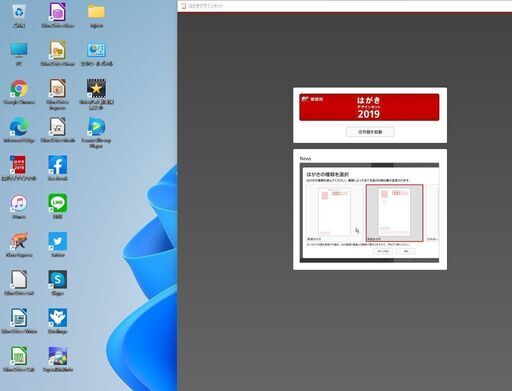The width and height of the screenshot is (512, 391).
Task: Open the News postcard-type preview image
Action: [369, 213]
